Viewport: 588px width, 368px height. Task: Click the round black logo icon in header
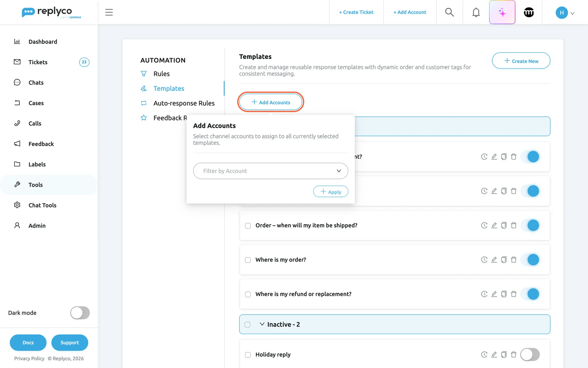(529, 12)
